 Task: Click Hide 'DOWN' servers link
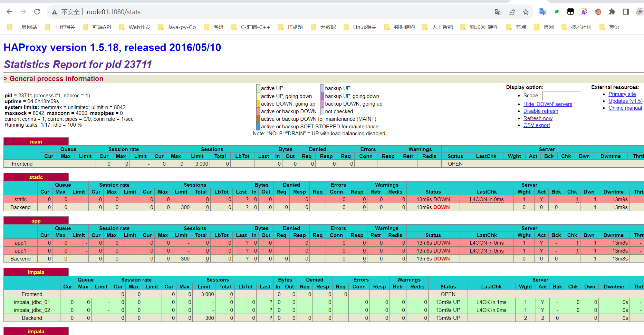pos(548,104)
